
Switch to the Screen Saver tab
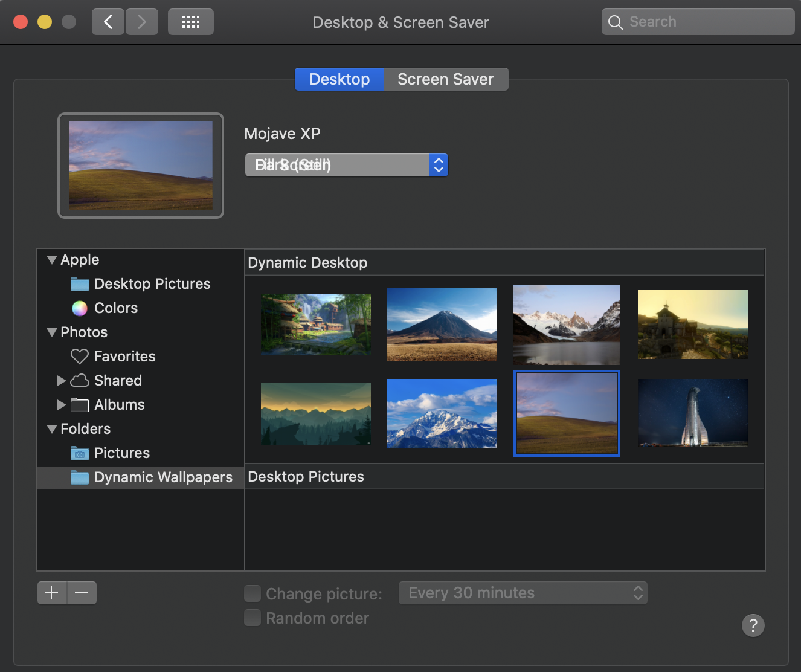[x=446, y=79]
